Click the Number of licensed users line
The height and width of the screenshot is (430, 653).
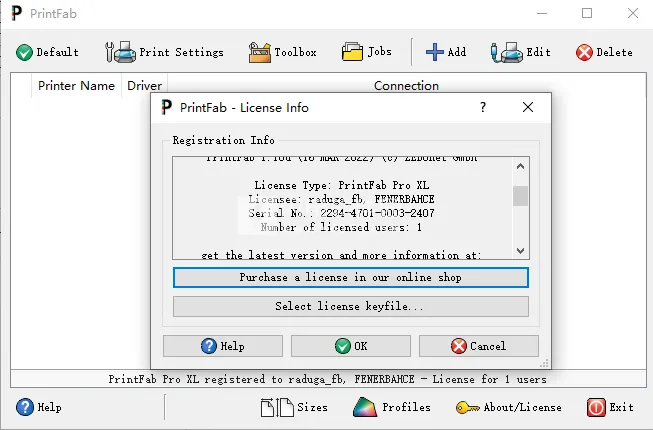pos(341,227)
